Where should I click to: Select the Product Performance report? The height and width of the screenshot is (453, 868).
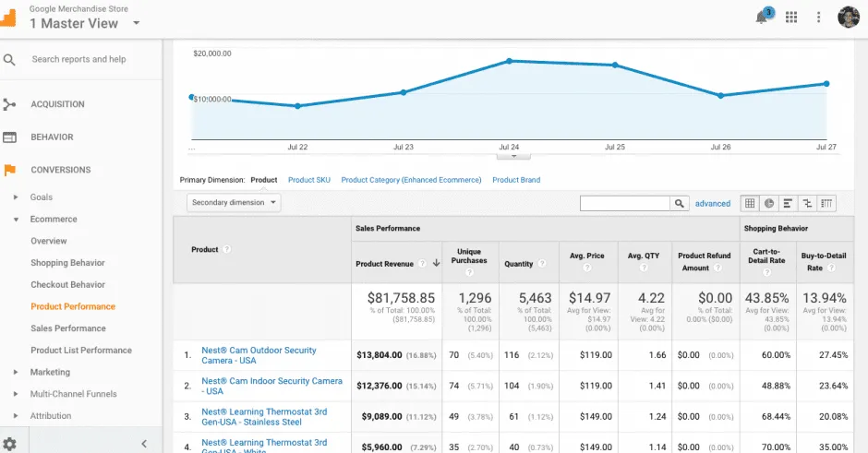[73, 306]
